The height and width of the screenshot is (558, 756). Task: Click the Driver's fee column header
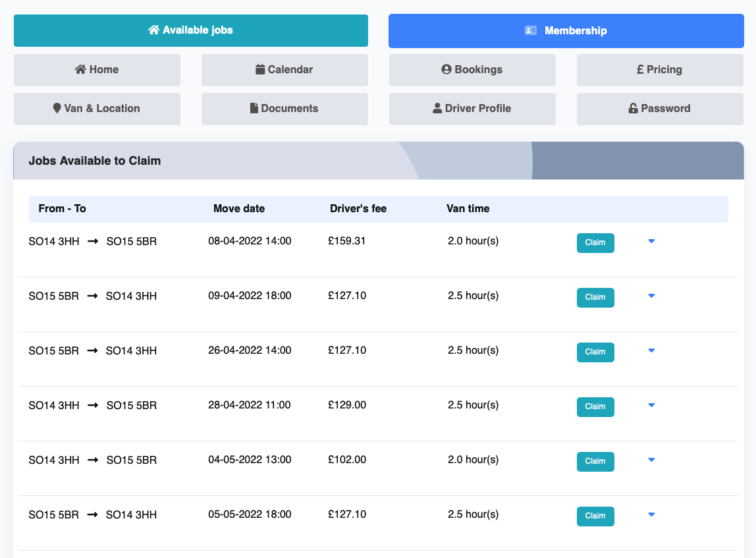tap(358, 208)
